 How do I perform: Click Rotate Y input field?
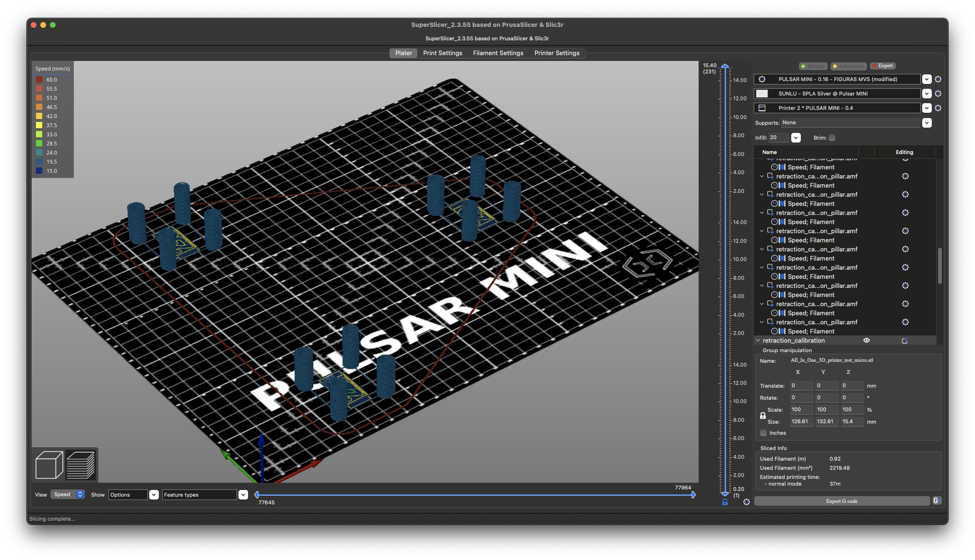point(827,398)
